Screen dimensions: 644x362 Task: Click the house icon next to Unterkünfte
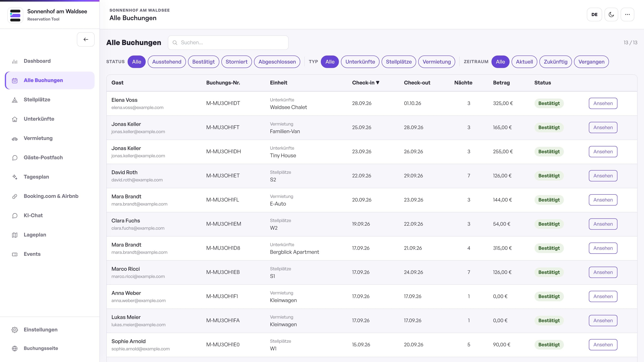(15, 119)
